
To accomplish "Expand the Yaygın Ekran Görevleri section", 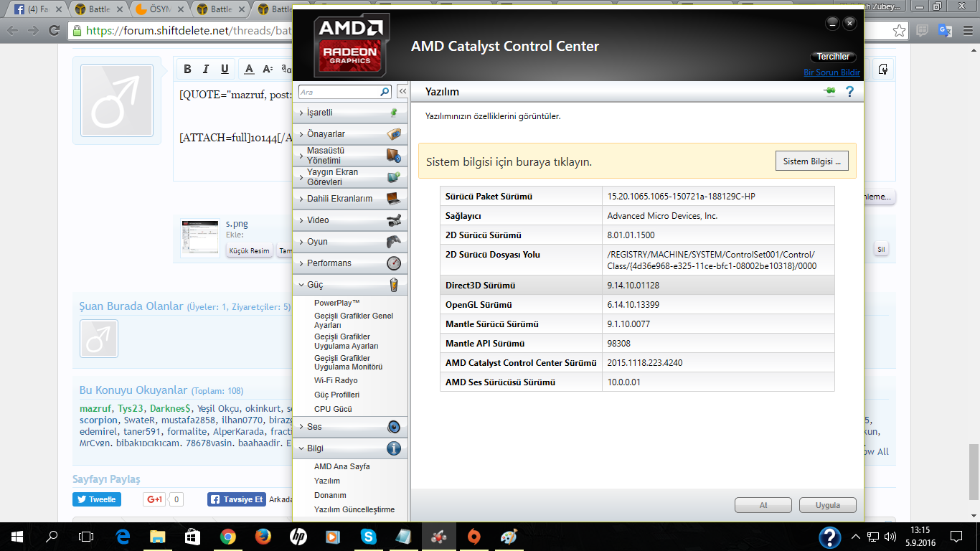I will coord(350,177).
